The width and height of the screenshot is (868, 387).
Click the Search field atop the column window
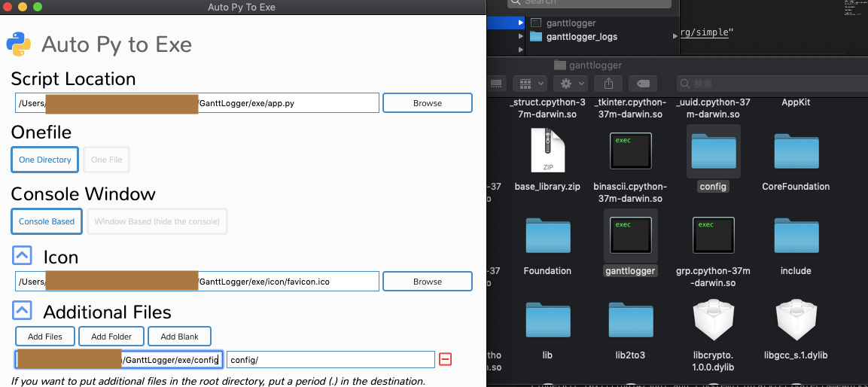(589, 3)
